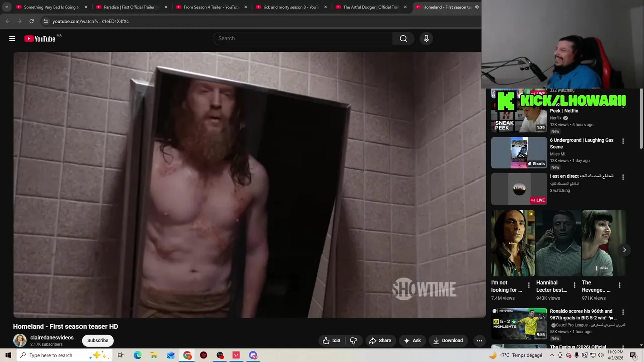This screenshot has height=362, width=644.
Task: Open the Ask assistant button
Action: tap(412, 340)
